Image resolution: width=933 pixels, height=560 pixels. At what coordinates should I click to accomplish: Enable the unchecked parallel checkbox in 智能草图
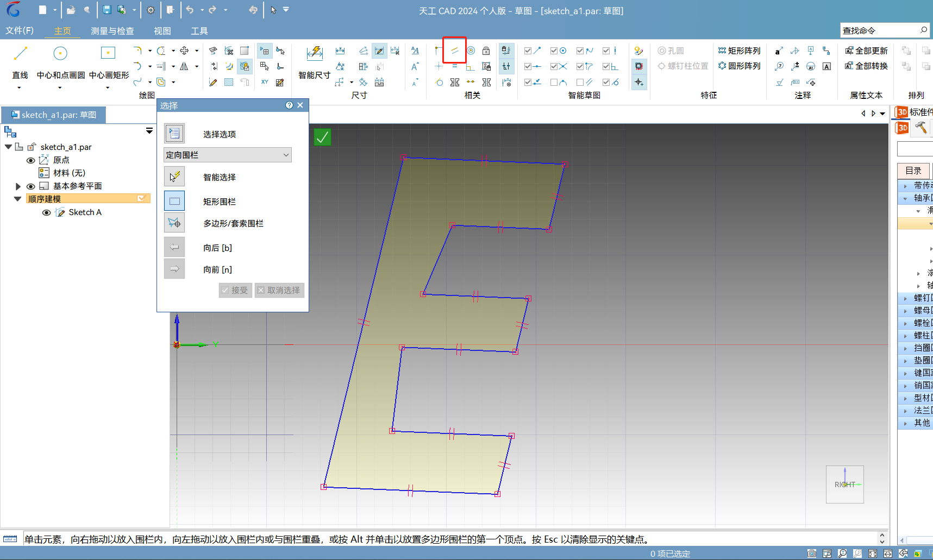580,82
